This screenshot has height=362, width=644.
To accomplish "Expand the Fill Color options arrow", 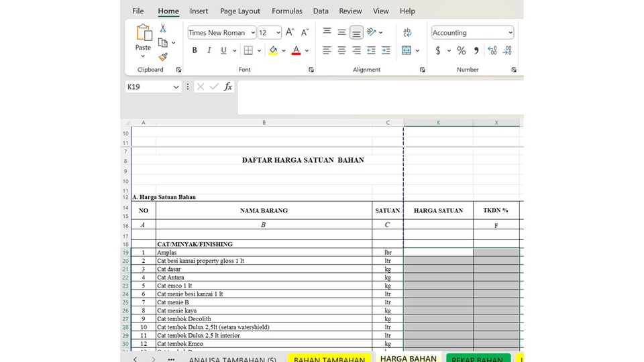I will [283, 51].
